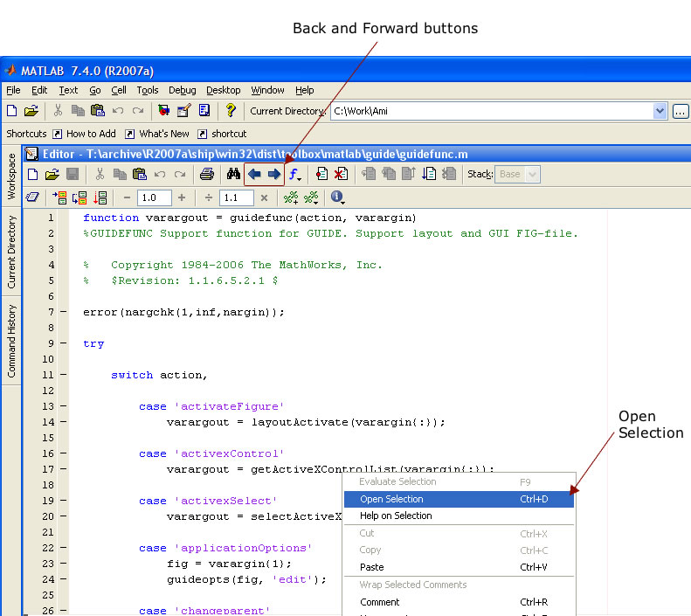Open GUIDE from the main toolbar icon
The height and width of the screenshot is (616, 691).
pos(183,111)
